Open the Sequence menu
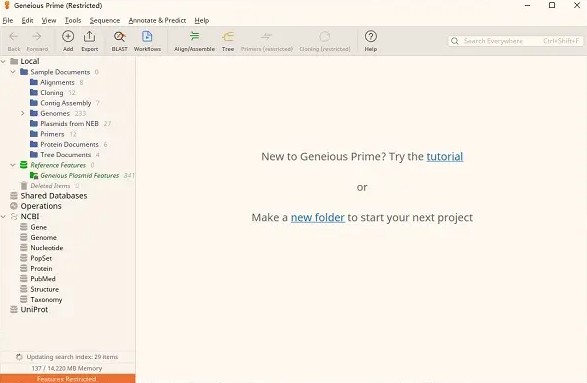The image size is (587, 383). tap(105, 20)
